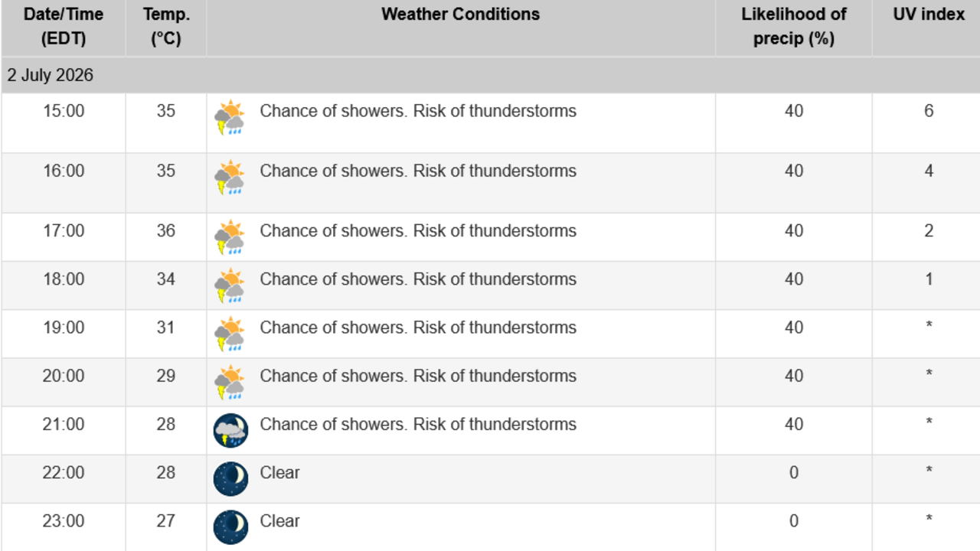
Task: Click the 2 July 2026 date row
Action: [x=490, y=75]
